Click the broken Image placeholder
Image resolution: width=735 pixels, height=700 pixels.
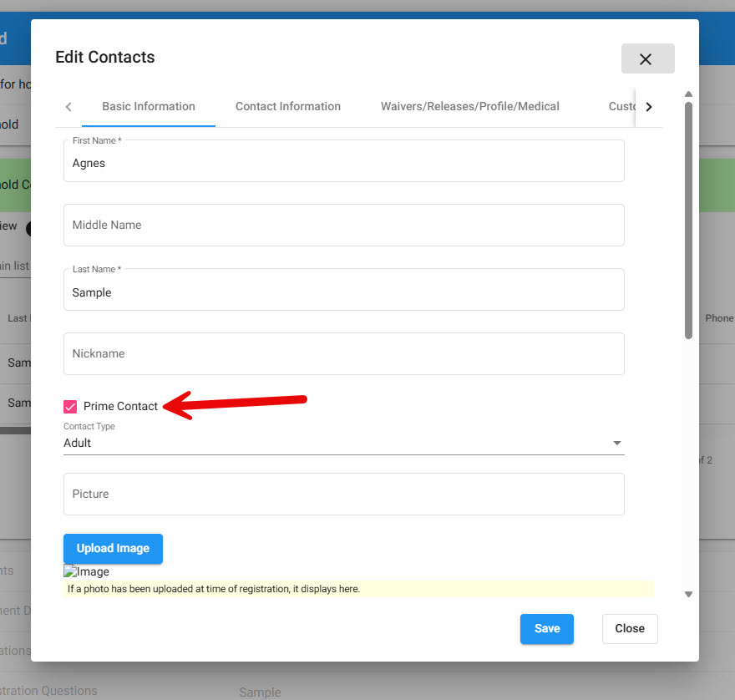(87, 572)
